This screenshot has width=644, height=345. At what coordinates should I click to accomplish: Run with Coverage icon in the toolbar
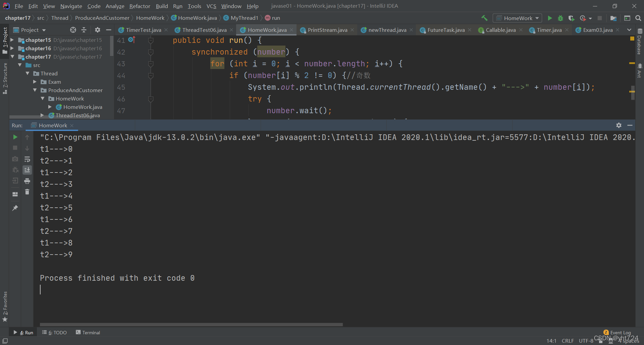click(x=572, y=18)
